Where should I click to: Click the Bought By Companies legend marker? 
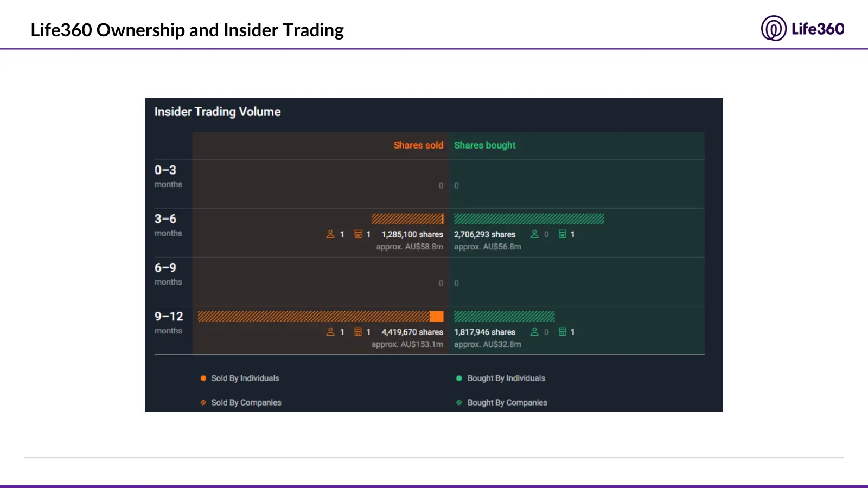(459, 403)
